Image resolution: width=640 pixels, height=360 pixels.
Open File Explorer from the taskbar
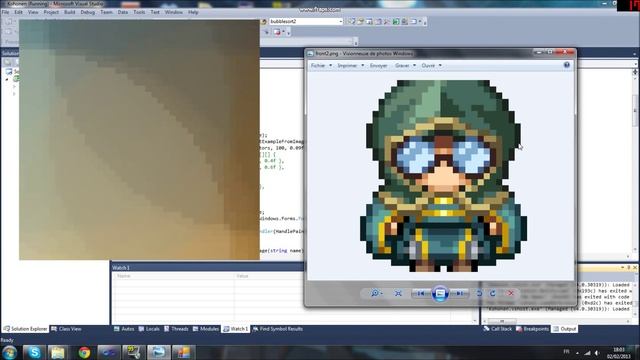point(58,352)
